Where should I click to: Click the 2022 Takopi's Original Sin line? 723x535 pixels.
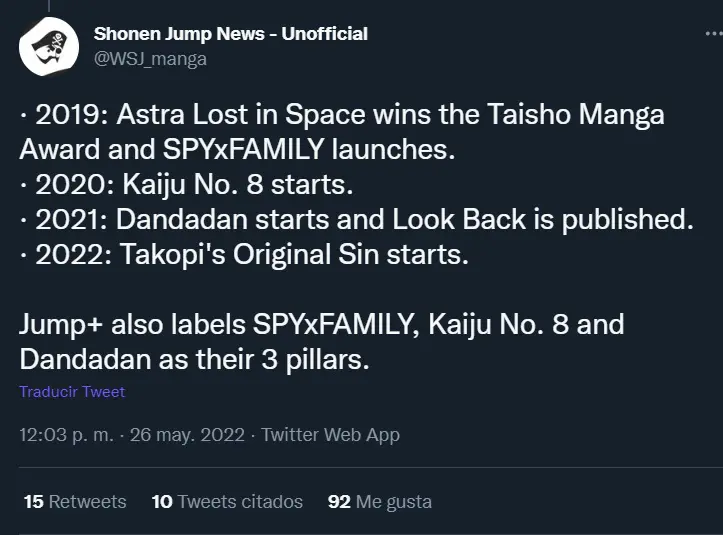pos(244,255)
